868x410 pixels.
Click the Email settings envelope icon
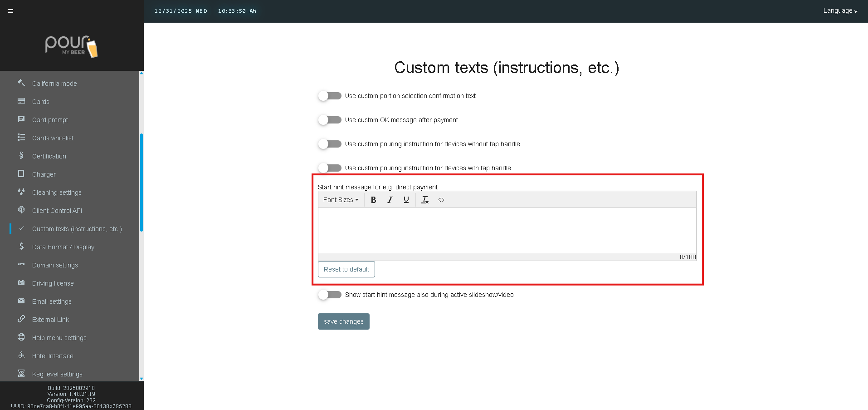pyautogui.click(x=21, y=301)
